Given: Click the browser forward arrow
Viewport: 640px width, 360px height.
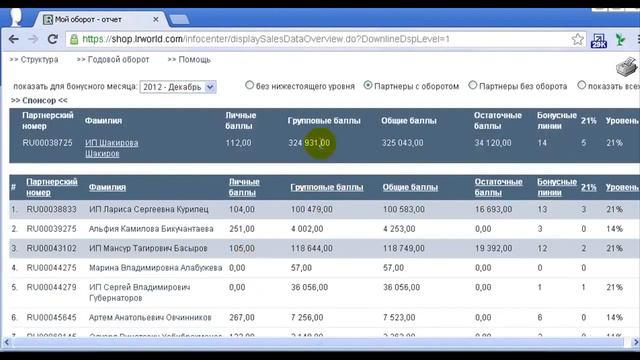Looking at the screenshot, I should coord(33,39).
